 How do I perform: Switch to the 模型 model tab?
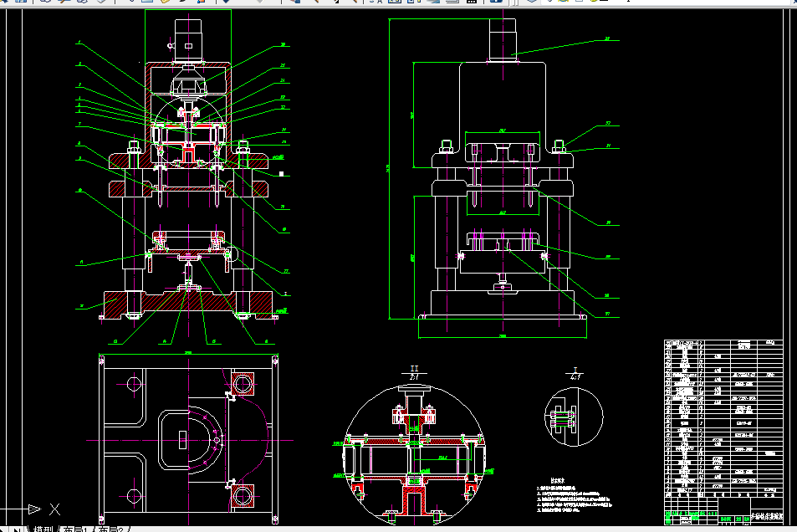(43, 529)
